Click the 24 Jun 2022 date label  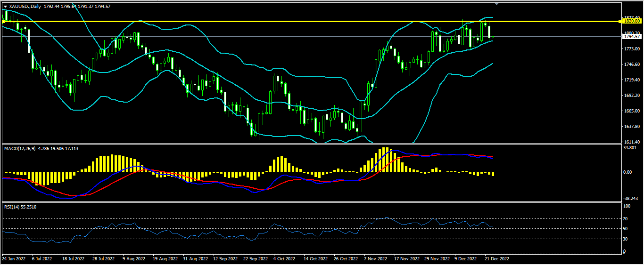coord(14,258)
